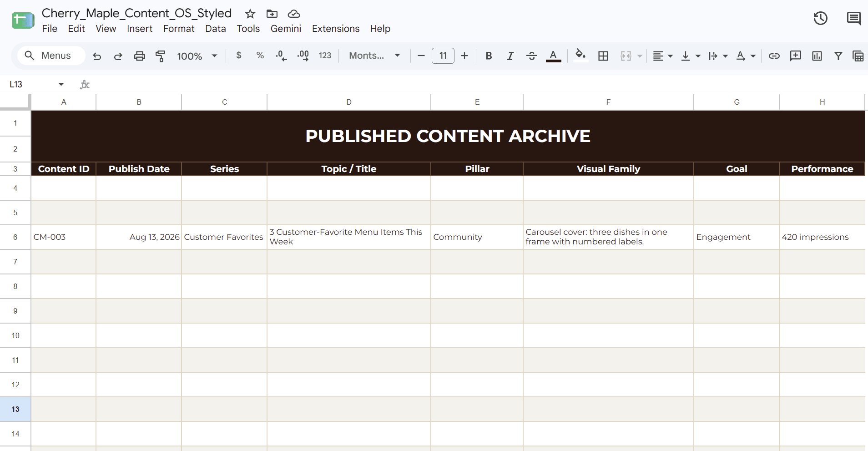Image resolution: width=868 pixels, height=451 pixels.
Task: Open the Help menu
Action: (x=380, y=29)
